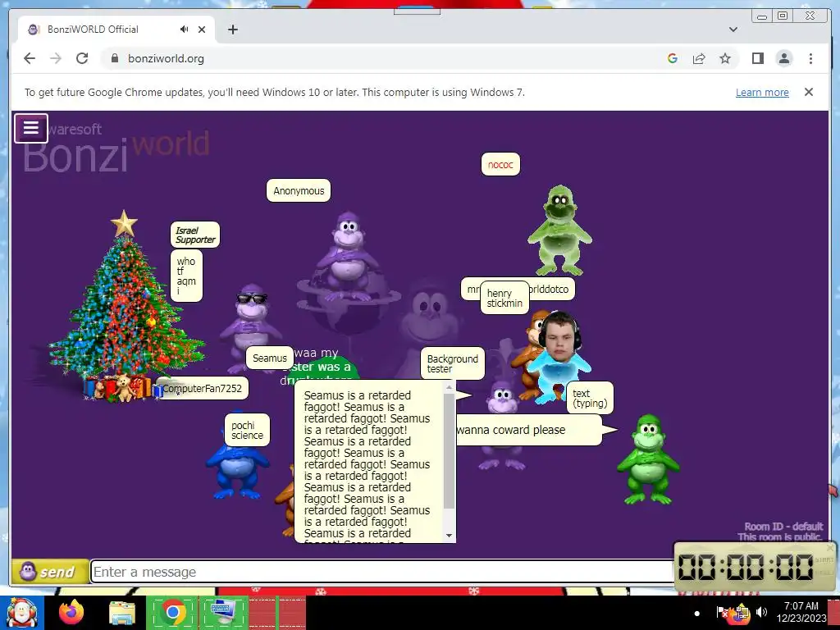Dismiss the Chrome updates notice
The height and width of the screenshot is (630, 840).
[x=808, y=92]
